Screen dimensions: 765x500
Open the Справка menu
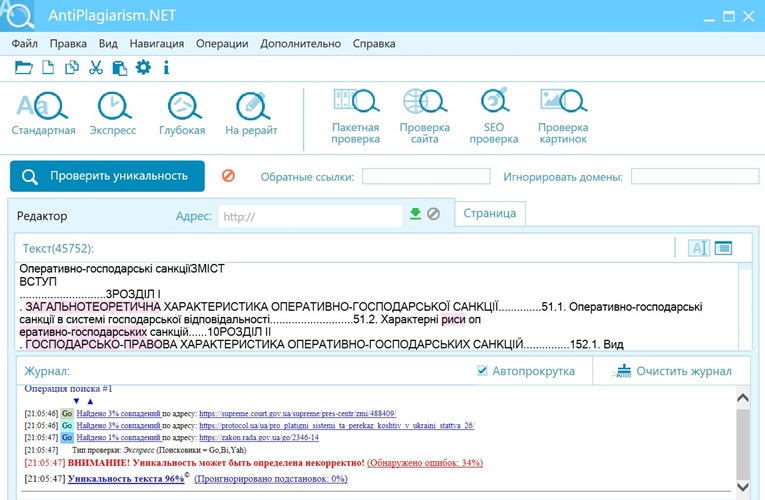click(374, 43)
